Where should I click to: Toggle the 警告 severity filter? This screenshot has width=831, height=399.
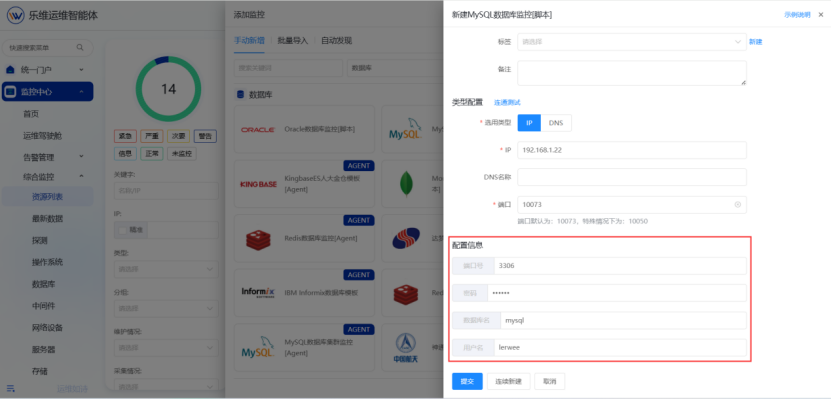pyautogui.click(x=205, y=136)
